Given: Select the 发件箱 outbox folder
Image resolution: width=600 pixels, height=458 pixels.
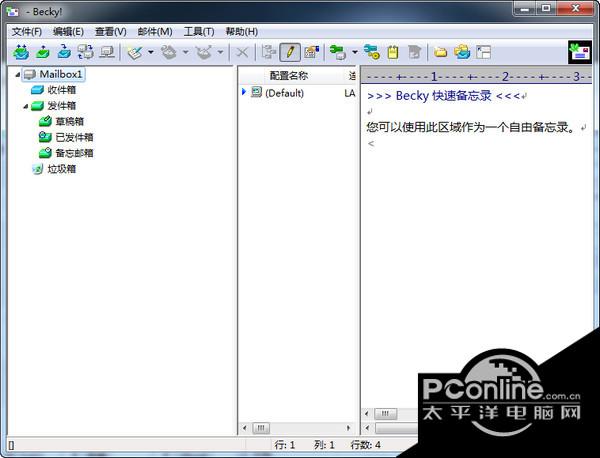Looking at the screenshot, I should point(62,106).
